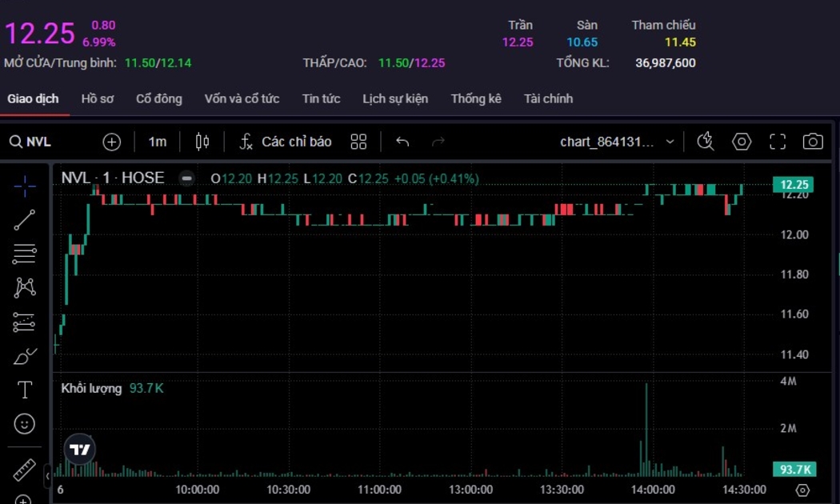The height and width of the screenshot is (504, 840).
Task: Undo the last chart action
Action: click(x=402, y=142)
